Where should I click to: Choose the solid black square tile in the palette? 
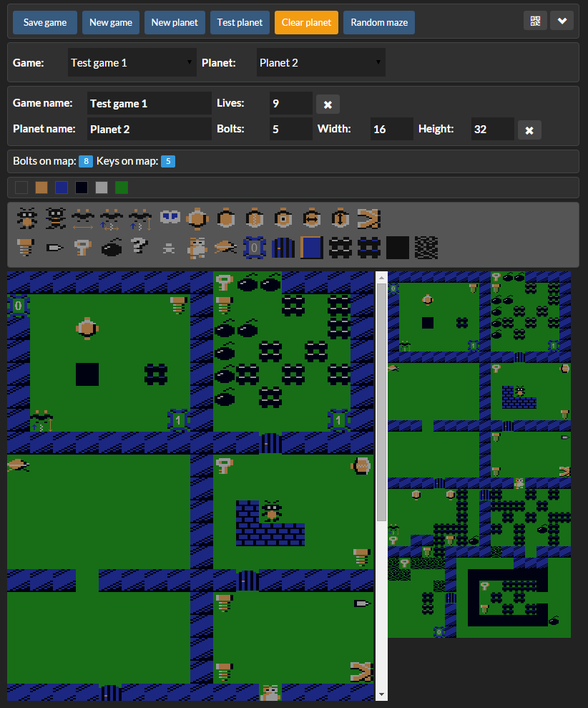point(398,248)
